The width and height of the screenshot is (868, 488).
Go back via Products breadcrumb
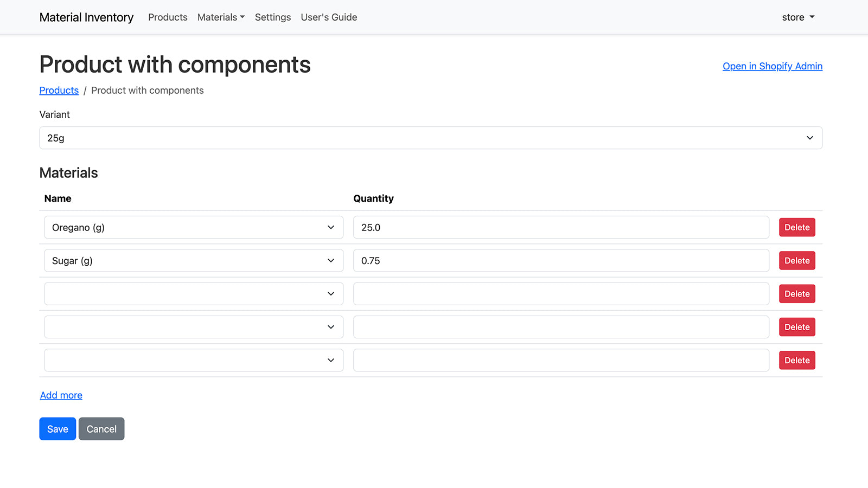click(59, 90)
